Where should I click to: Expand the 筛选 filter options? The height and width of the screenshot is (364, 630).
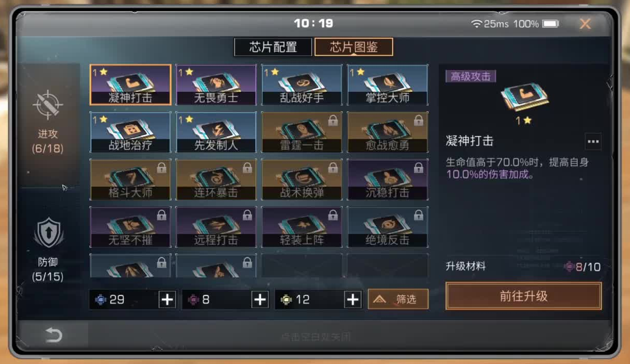pyautogui.click(x=398, y=299)
